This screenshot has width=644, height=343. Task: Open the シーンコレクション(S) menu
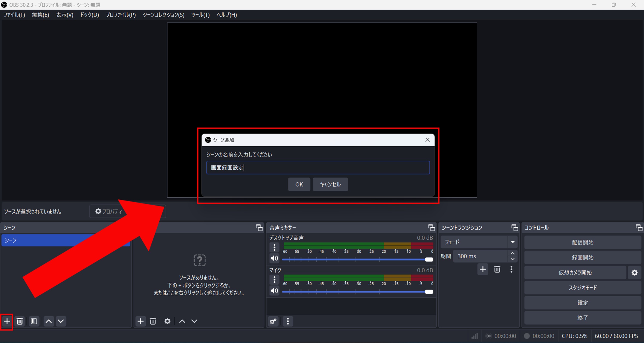pyautogui.click(x=163, y=15)
